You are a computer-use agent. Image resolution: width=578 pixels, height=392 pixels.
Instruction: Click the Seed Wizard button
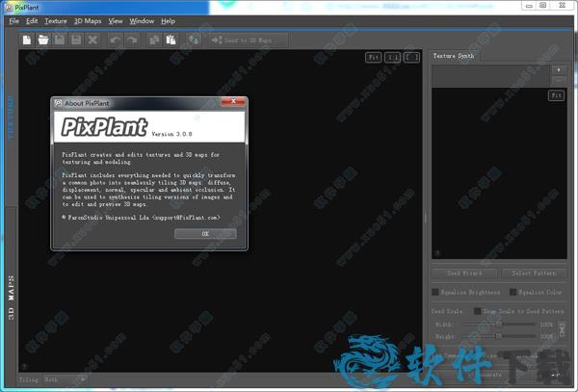[464, 273]
